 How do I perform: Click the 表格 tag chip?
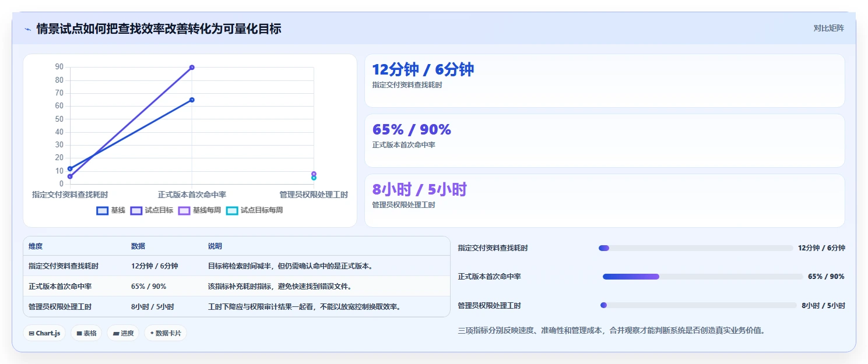(87, 333)
